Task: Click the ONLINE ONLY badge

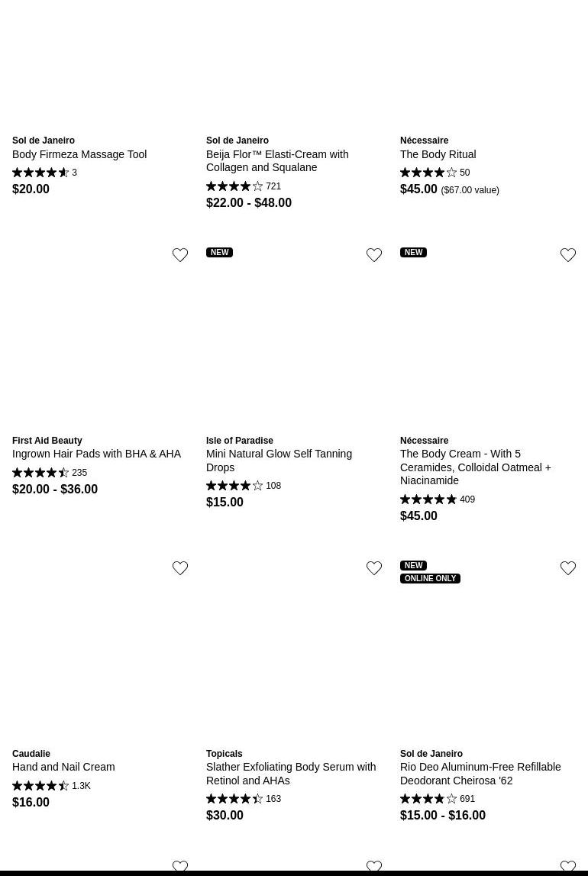Action: point(430,578)
